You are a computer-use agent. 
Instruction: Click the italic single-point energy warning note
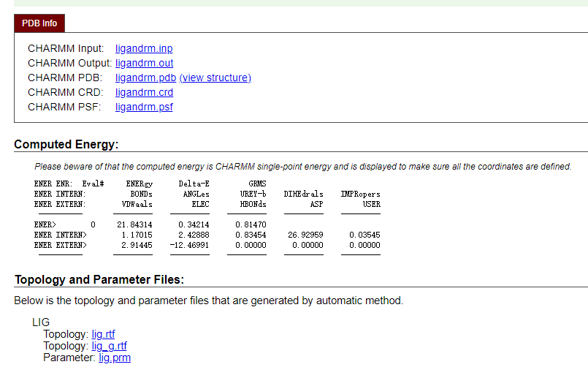point(302,167)
